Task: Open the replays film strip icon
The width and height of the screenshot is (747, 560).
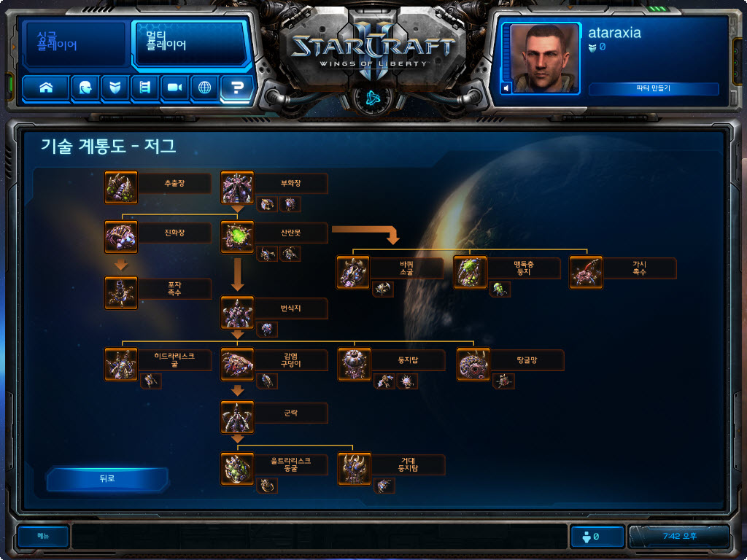Action: tap(145, 87)
